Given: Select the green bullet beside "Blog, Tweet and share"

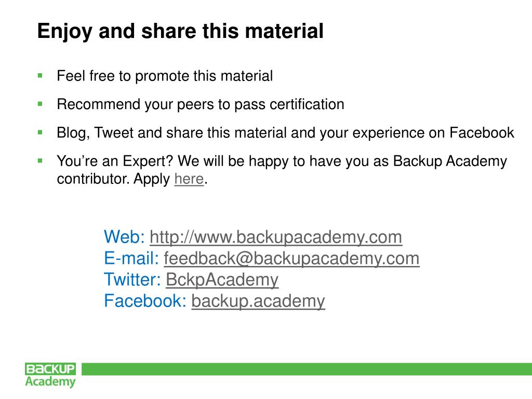Looking at the screenshot, I should [40, 132].
